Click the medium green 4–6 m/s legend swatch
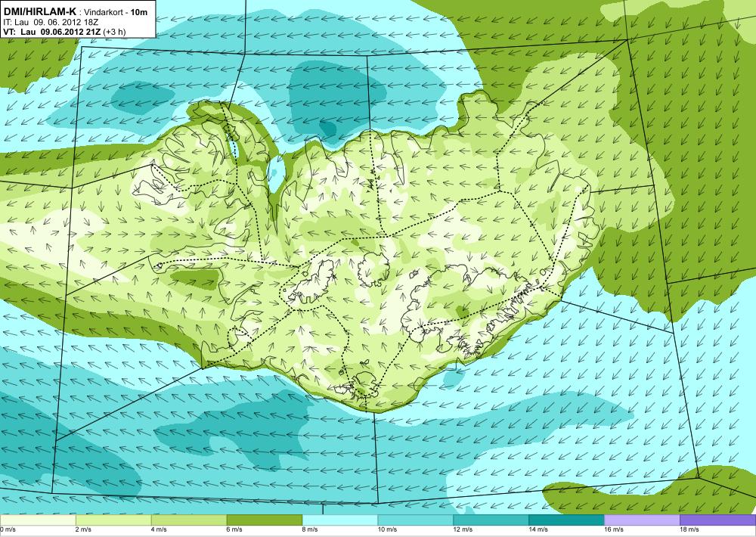 tap(189, 520)
